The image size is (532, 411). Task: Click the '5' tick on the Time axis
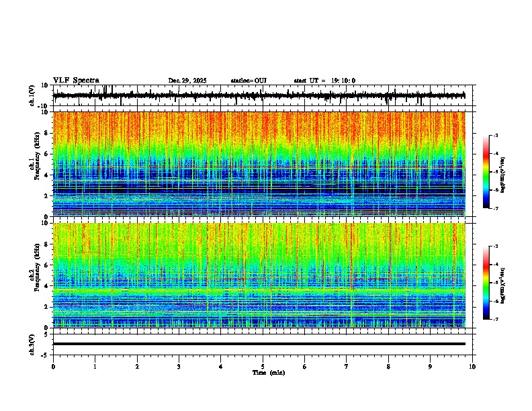coord(263,367)
